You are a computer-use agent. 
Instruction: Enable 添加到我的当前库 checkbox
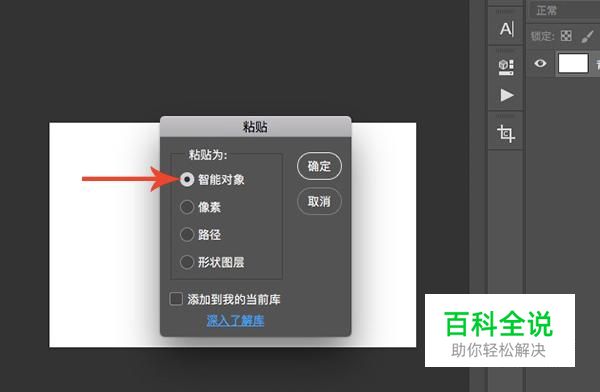(176, 299)
